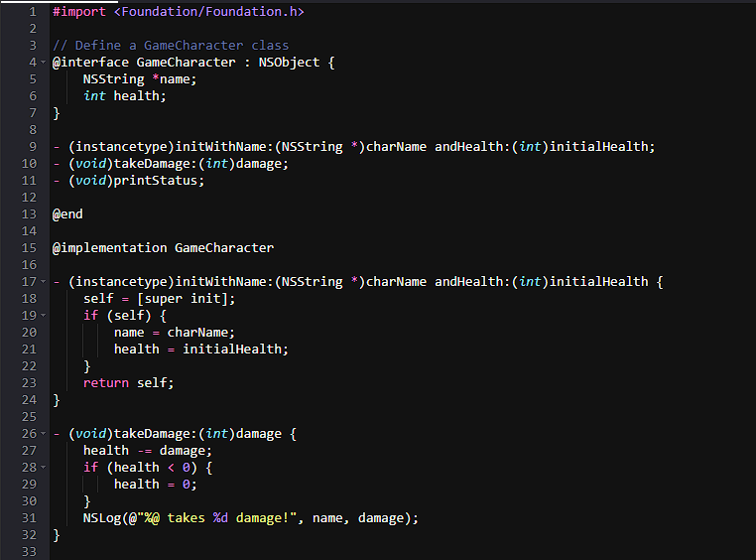The width and height of the screenshot is (756, 560).
Task: Click '*name;' on line 5
Action: [x=175, y=79]
